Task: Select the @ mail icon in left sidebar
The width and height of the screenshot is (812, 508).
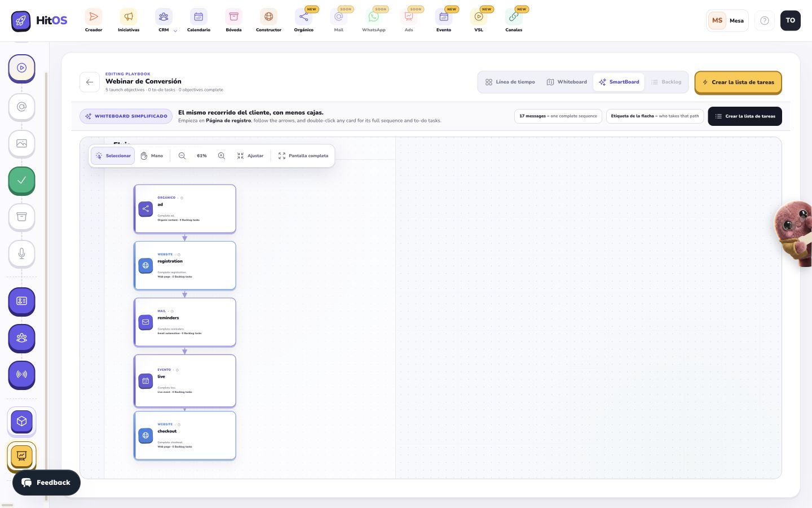Action: coord(21,107)
